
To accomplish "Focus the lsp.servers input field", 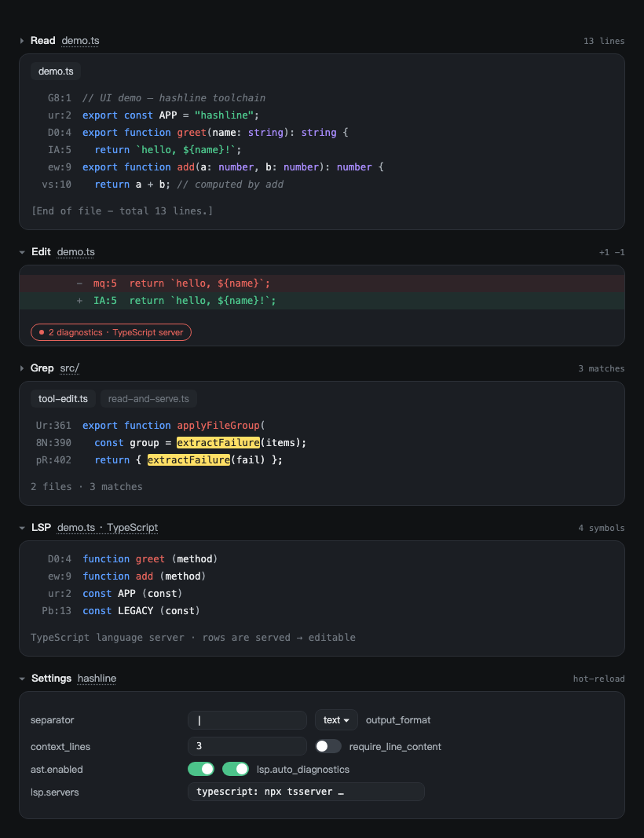I will click(306, 792).
